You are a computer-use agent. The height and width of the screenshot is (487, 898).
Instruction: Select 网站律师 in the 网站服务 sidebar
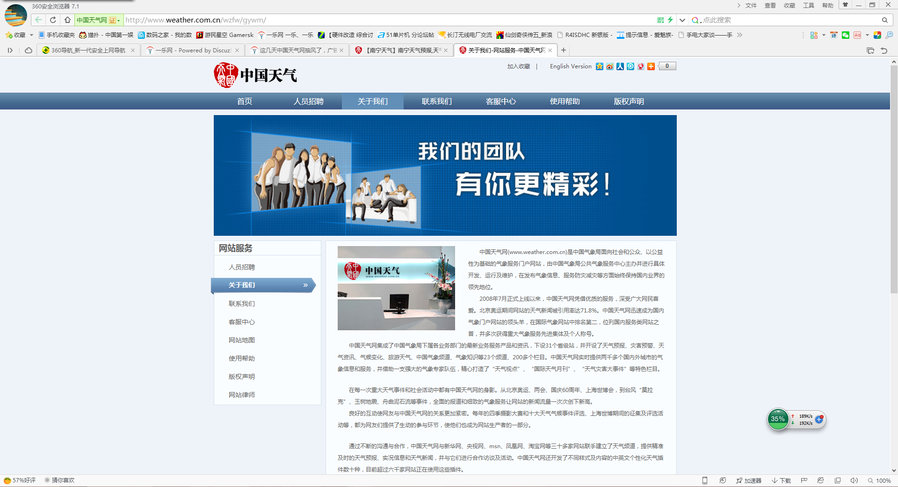242,395
